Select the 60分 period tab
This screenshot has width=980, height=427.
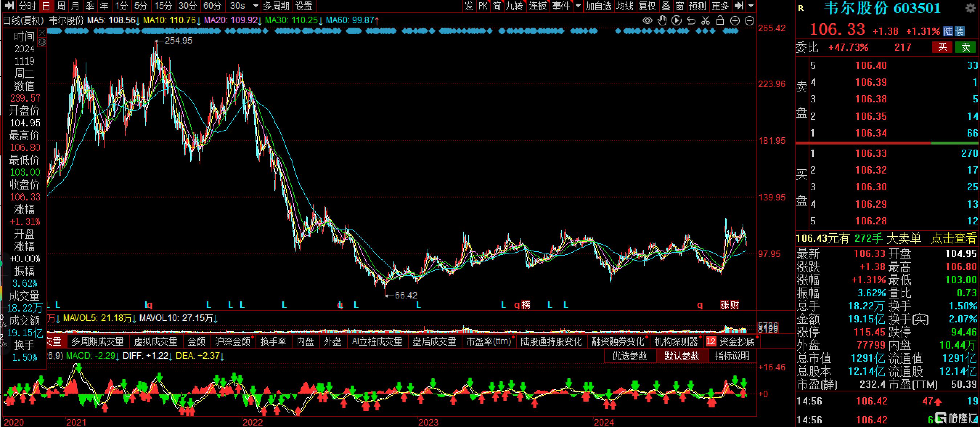tap(212, 6)
